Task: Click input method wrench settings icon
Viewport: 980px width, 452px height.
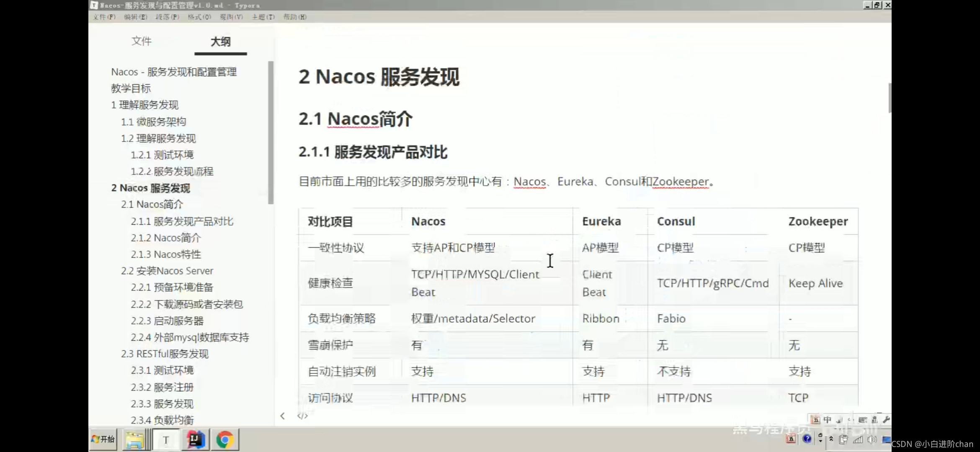Action: 886,420
